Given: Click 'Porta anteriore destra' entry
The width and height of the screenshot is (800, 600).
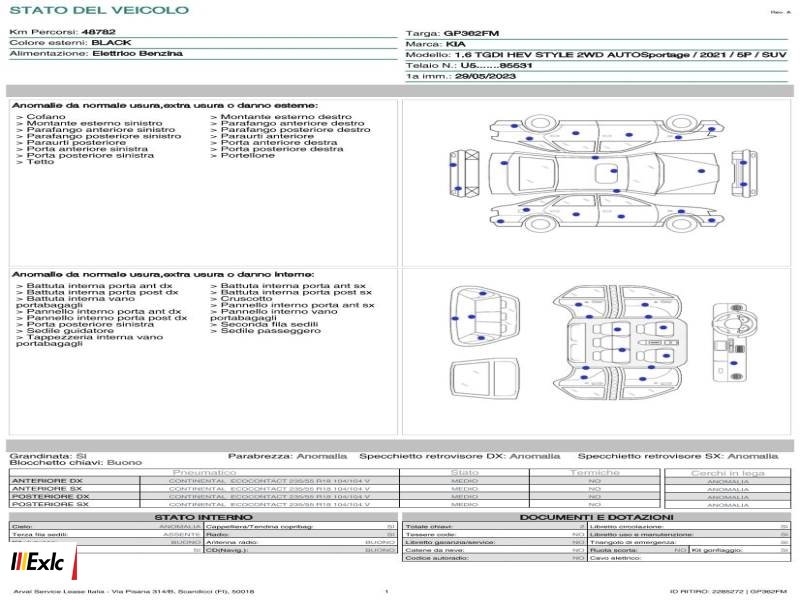Looking at the screenshot, I should 273,142.
